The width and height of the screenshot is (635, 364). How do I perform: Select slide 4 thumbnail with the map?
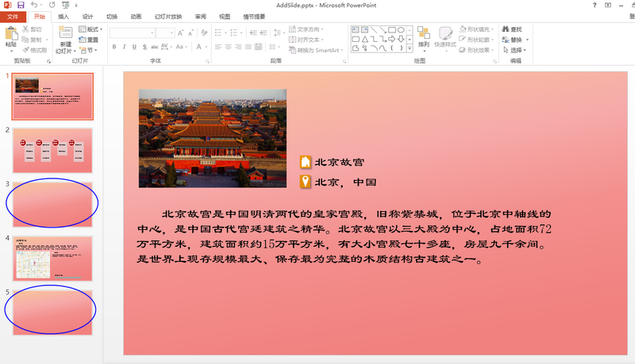52,259
